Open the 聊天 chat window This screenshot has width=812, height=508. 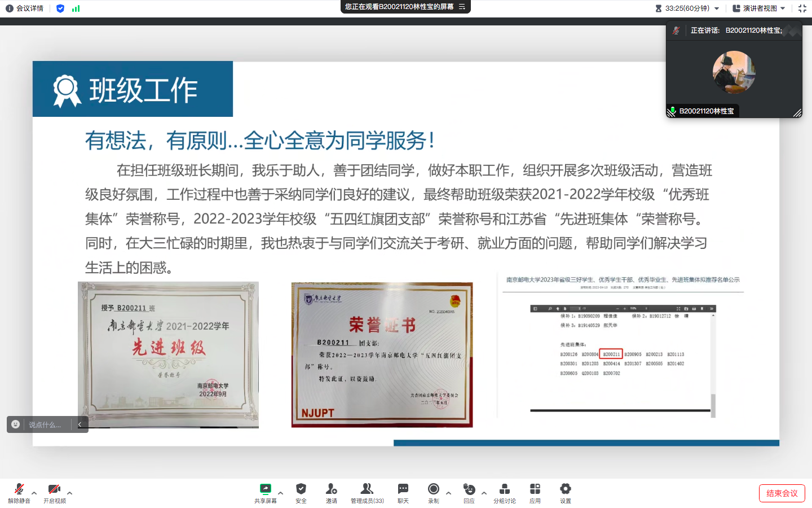(403, 492)
